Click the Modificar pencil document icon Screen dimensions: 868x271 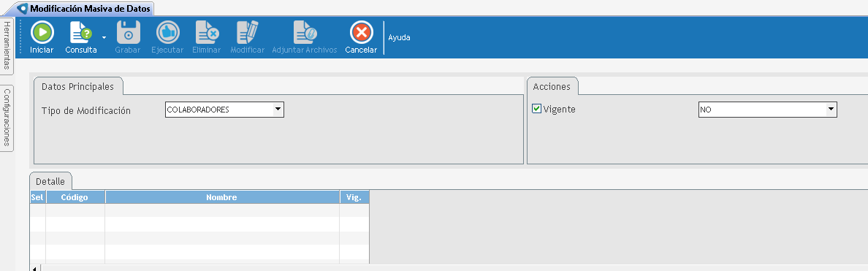coord(248,32)
